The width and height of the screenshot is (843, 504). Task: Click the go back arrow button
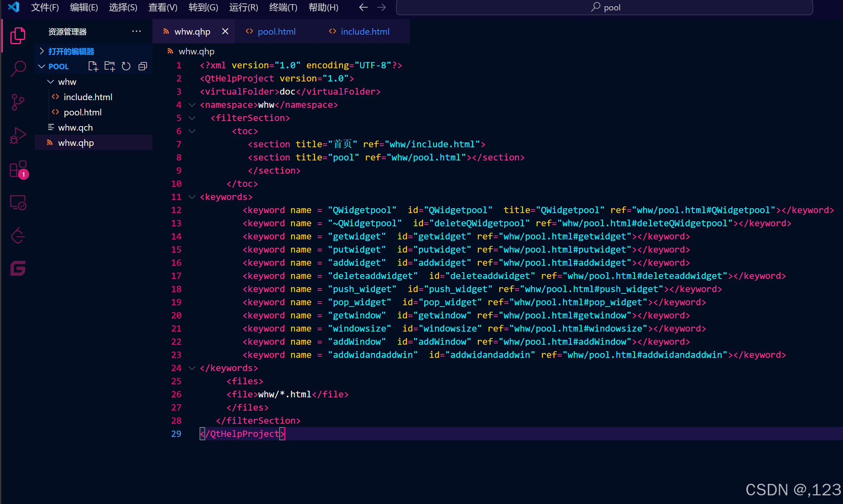pyautogui.click(x=363, y=7)
